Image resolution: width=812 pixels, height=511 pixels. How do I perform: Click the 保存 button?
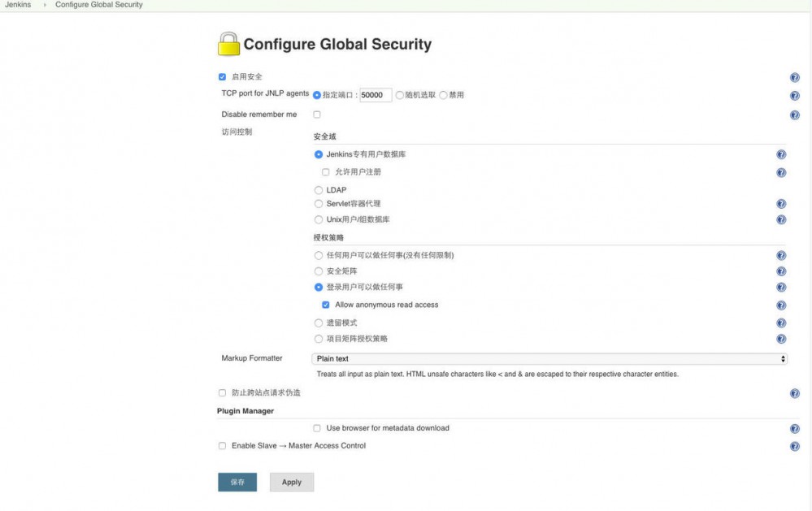tap(237, 481)
